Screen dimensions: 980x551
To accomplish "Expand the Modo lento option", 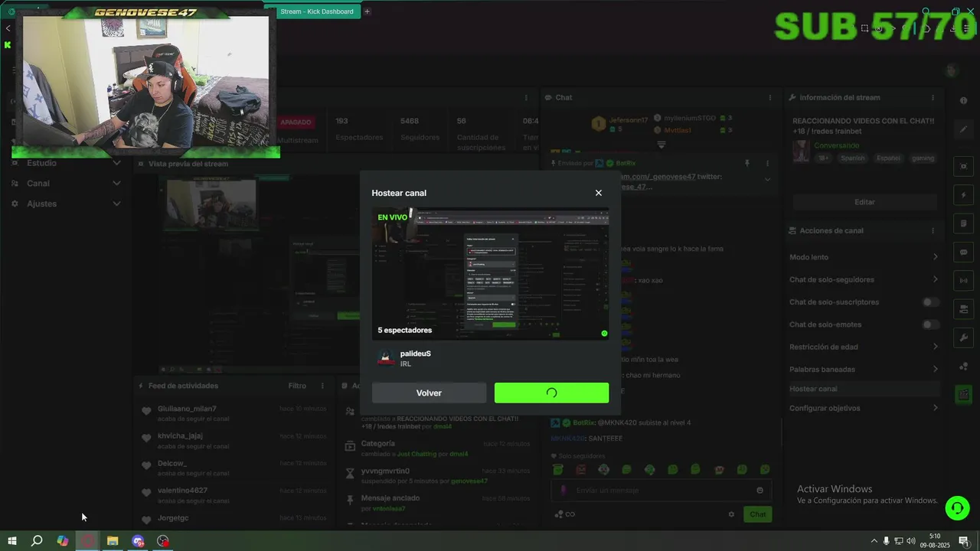I will (863, 257).
